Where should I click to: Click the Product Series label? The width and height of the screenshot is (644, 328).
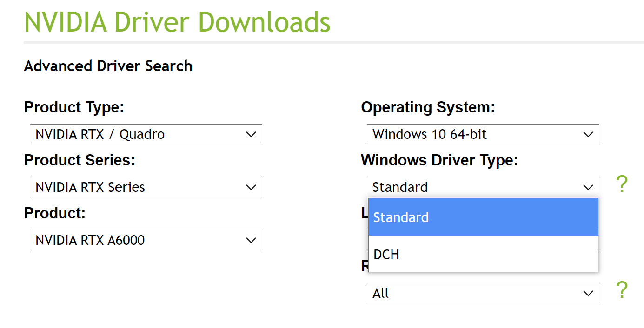(x=80, y=160)
